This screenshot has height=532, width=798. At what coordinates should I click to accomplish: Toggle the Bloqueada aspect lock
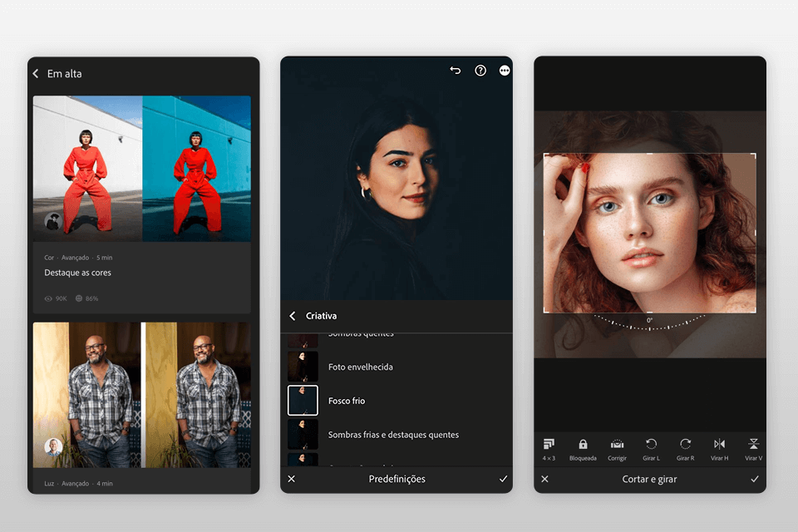pyautogui.click(x=583, y=449)
